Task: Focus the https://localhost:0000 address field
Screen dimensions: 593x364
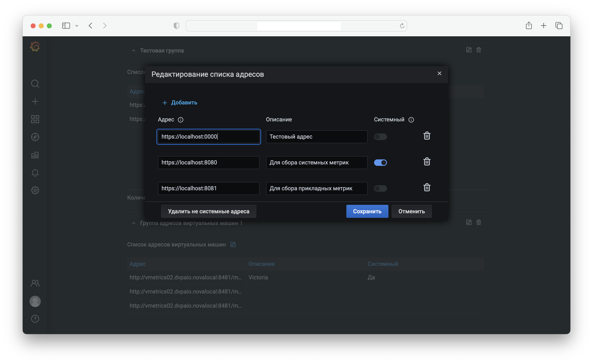Action: pos(209,137)
